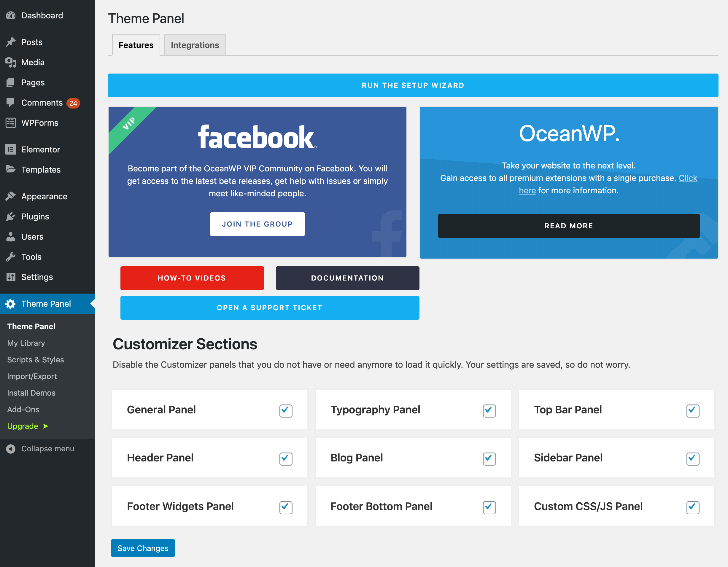Click the JOIN THE GROUP button

tap(257, 223)
